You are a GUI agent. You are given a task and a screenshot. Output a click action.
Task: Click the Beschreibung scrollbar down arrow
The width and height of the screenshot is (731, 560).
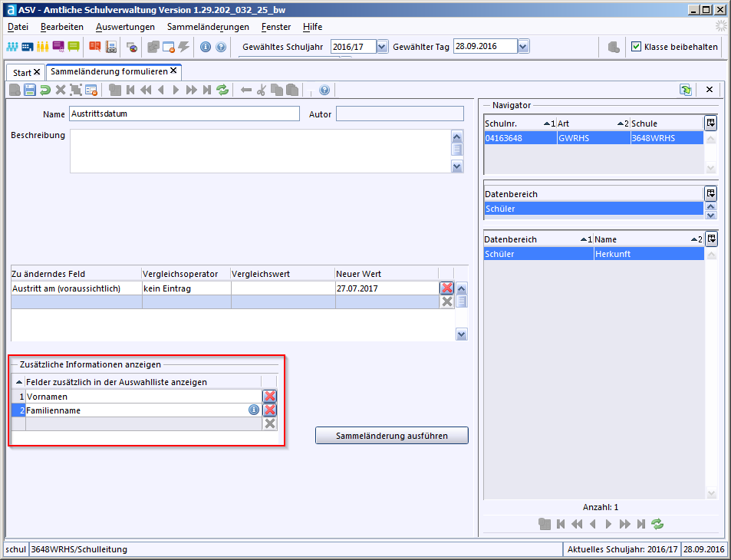tap(457, 166)
